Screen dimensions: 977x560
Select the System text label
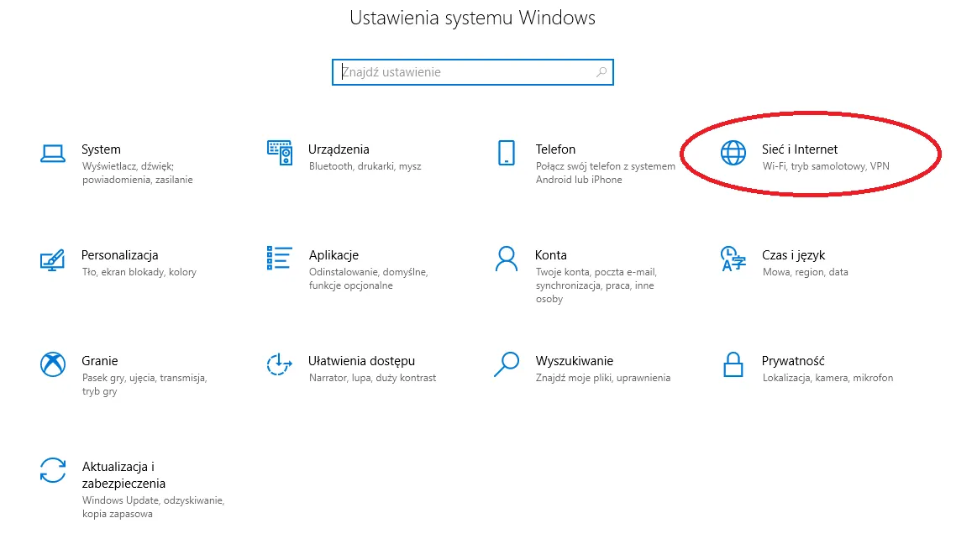tap(101, 149)
